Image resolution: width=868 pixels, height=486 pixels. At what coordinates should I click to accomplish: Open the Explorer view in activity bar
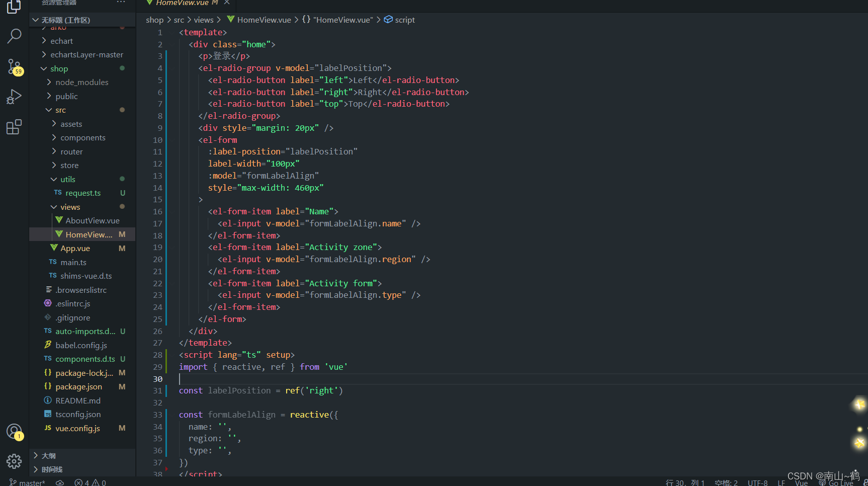pyautogui.click(x=14, y=6)
